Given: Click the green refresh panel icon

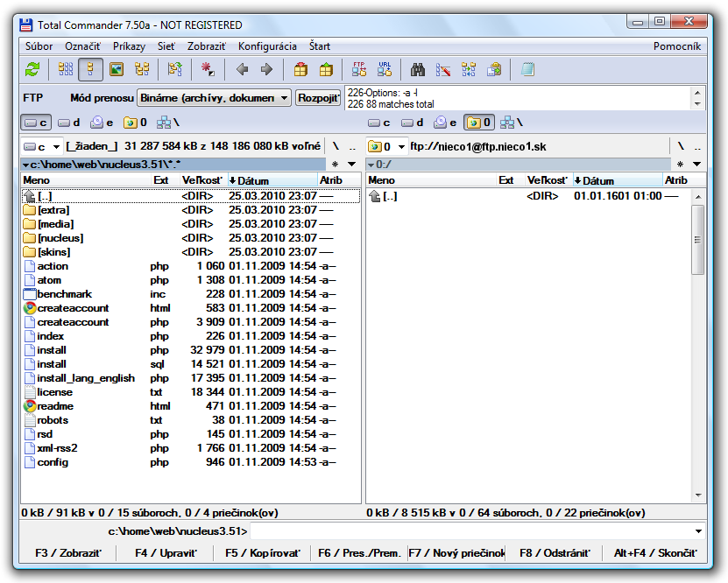Looking at the screenshot, I should point(32,69).
